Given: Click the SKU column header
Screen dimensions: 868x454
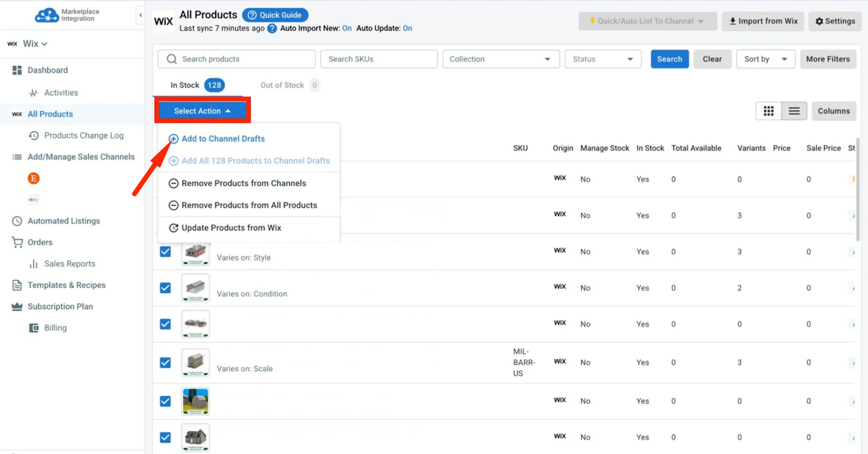Looking at the screenshot, I should pos(520,148).
